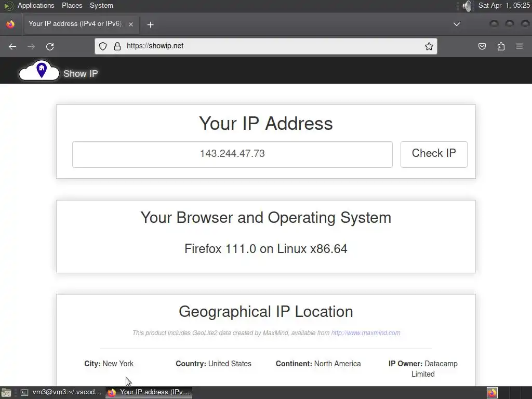Click the Firefox logo beside the tab
The height and width of the screenshot is (399, 532).
(x=10, y=24)
